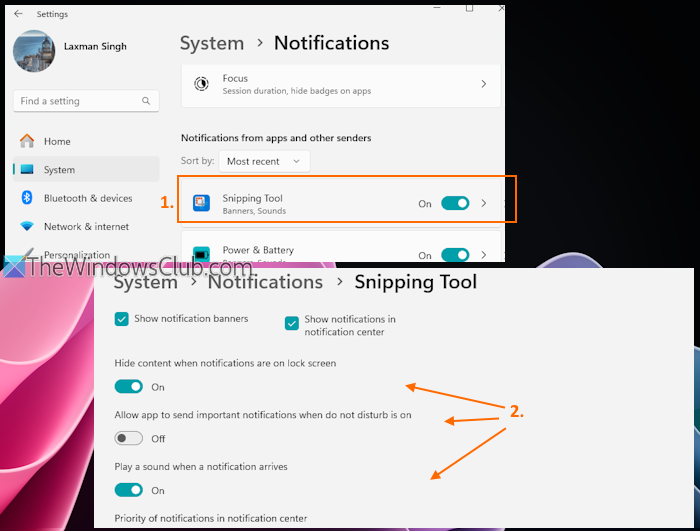Image resolution: width=700 pixels, height=531 pixels.
Task: Open the Sort by Most recent dropdown
Action: 264,161
